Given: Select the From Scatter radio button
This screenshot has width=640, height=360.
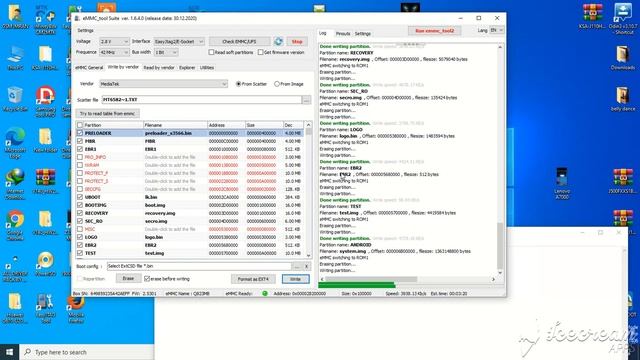Looking at the screenshot, I should (238, 84).
